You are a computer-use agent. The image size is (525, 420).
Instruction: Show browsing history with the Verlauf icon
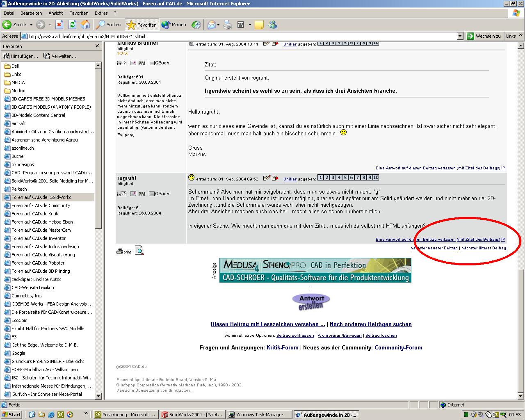(x=196, y=25)
